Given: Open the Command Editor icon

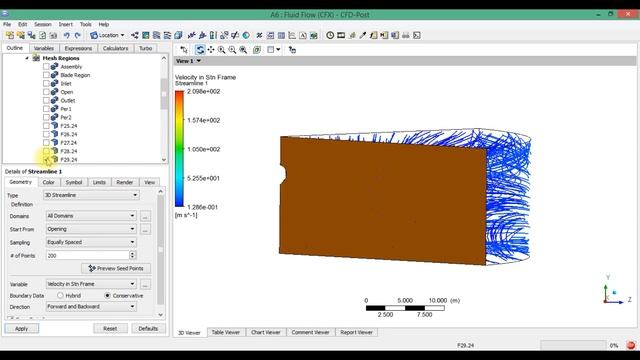Looking at the screenshot, I should (x=417, y=36).
